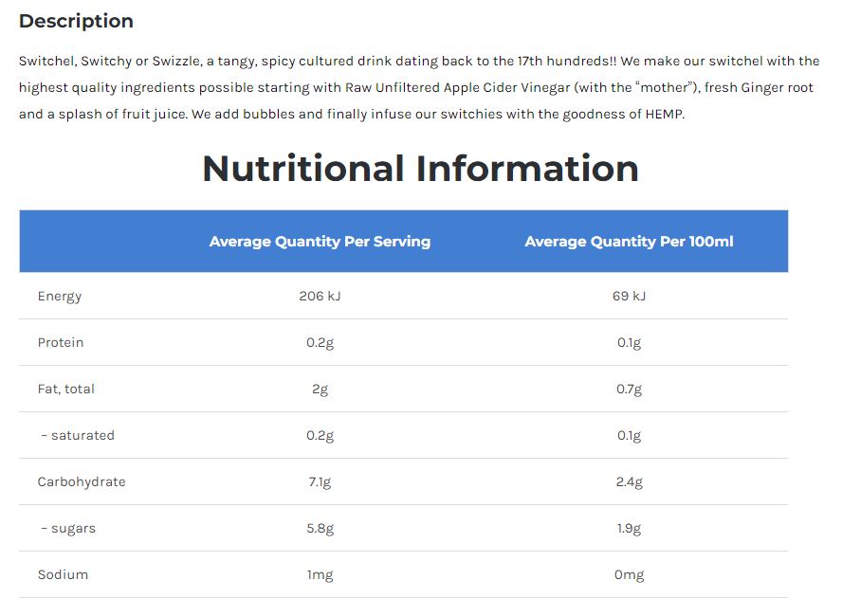Click the 2.4g carbohydrate per 100ml value
Screen dimensions: 842x616
point(629,482)
